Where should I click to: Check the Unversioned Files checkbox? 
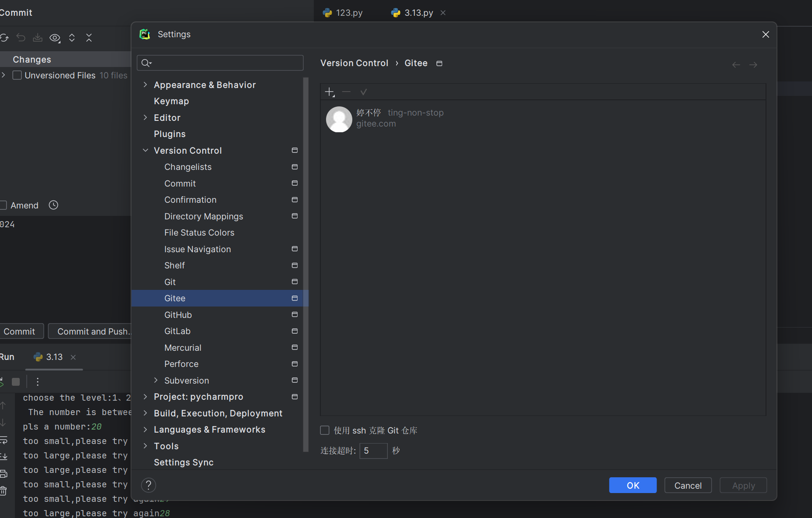pos(17,75)
